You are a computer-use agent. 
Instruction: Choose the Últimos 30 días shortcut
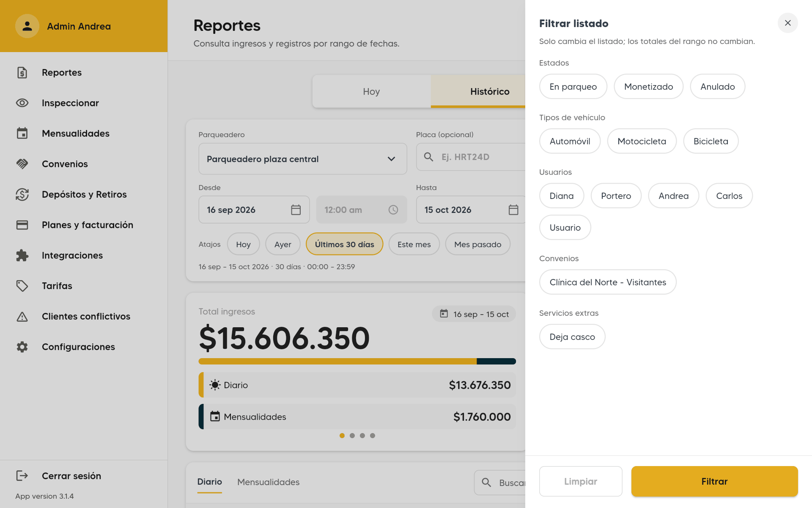[x=344, y=244]
